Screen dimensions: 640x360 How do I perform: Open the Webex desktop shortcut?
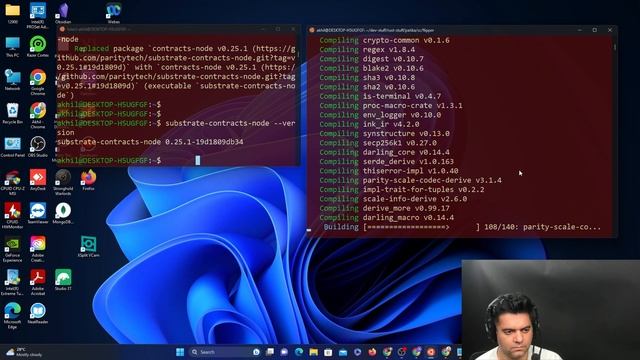coord(113,13)
